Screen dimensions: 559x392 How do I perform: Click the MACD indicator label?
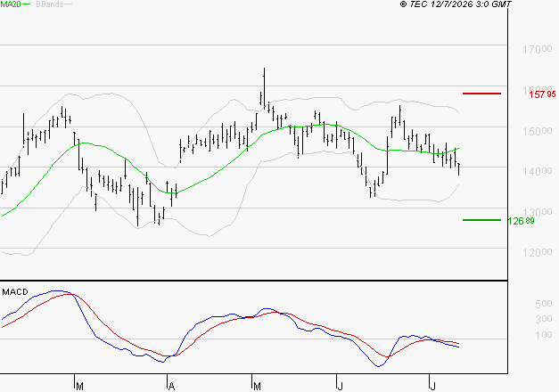[x=15, y=292]
